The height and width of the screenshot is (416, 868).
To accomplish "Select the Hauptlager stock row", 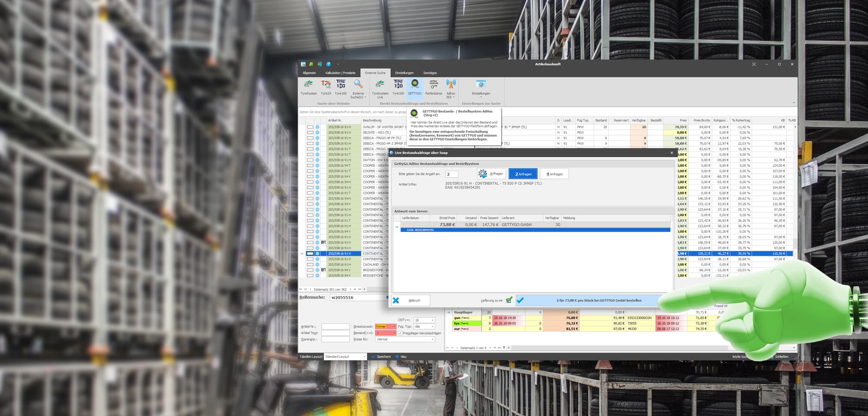I will [x=585, y=312].
